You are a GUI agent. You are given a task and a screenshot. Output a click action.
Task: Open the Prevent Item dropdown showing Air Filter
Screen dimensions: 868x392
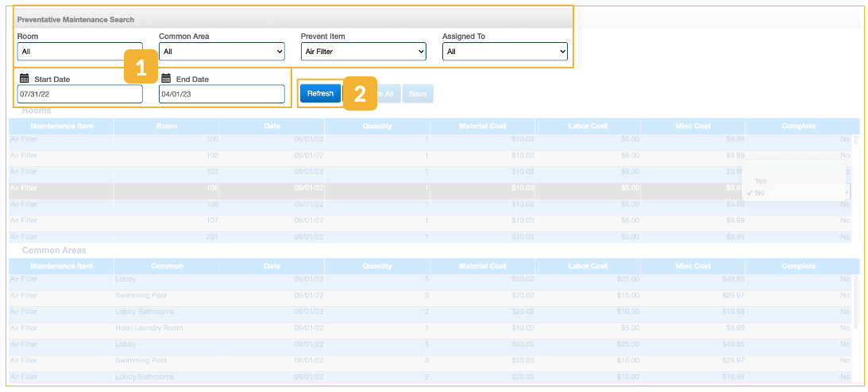tap(363, 52)
